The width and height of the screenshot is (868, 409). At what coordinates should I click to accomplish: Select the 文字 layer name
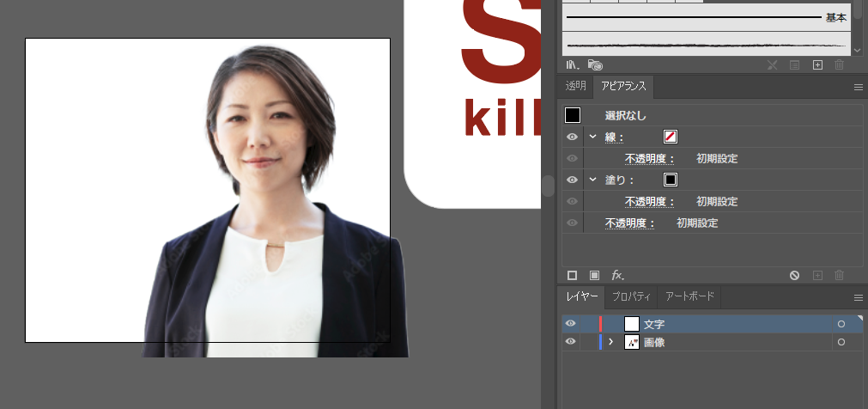pos(654,325)
